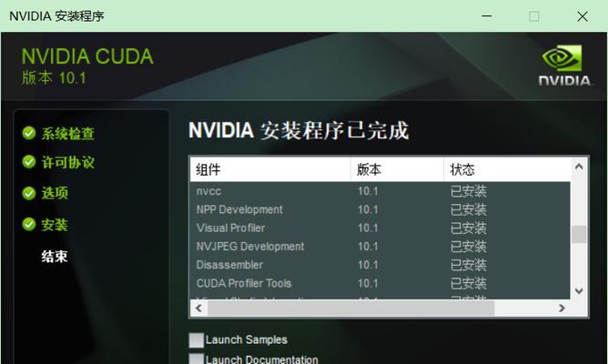Select the 安装 step in sidebar

(x=55, y=225)
